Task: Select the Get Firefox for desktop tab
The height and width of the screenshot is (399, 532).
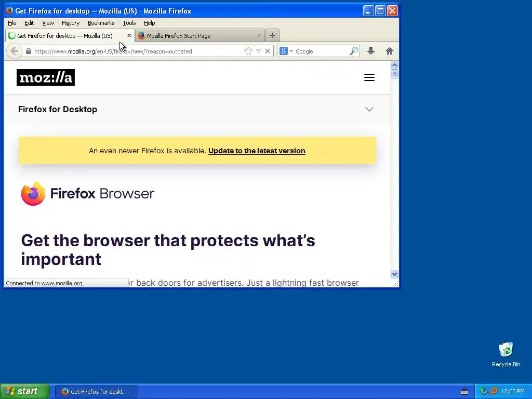Action: [70, 36]
